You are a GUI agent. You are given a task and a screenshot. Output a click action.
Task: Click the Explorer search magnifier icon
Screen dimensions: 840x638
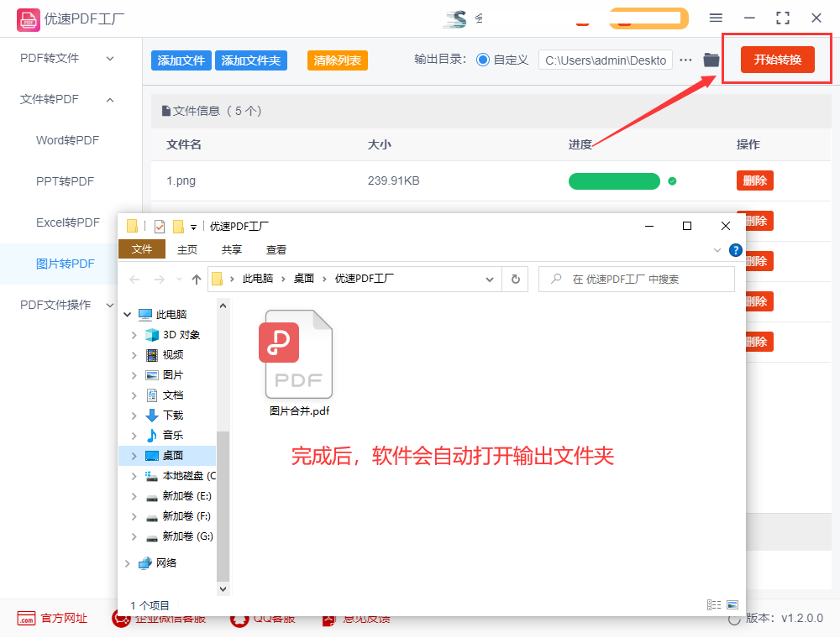tap(556, 279)
